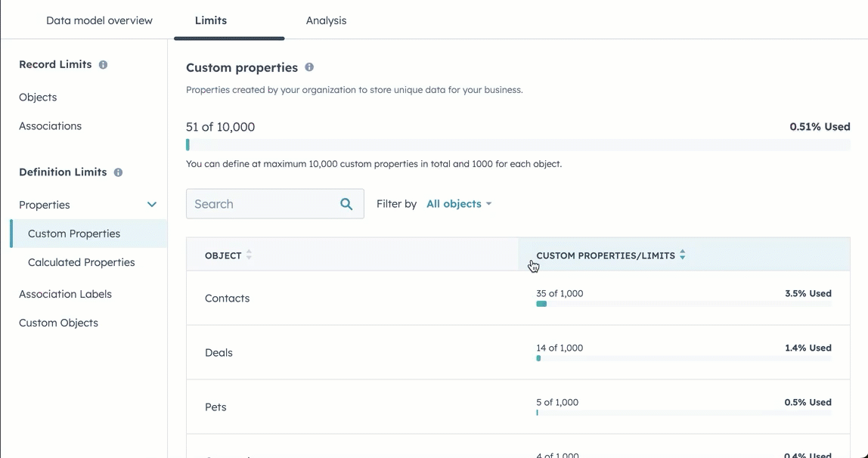Select the Limits tab

pyautogui.click(x=210, y=20)
